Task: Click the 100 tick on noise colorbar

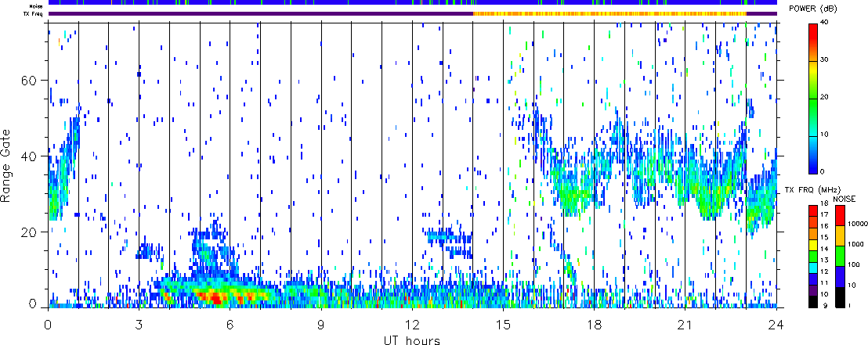Action: [852, 265]
